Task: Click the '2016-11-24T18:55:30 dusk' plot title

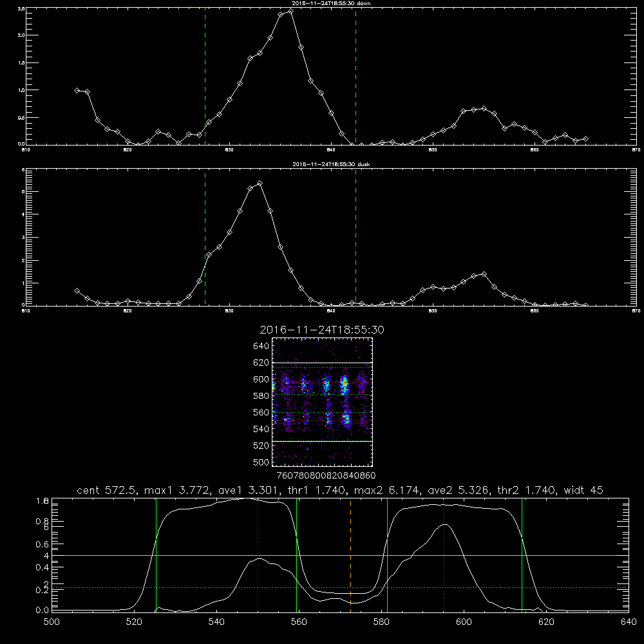Action: pos(331,164)
